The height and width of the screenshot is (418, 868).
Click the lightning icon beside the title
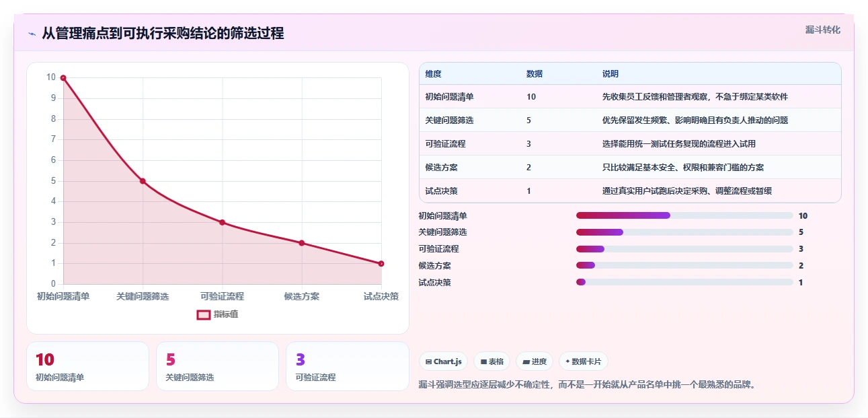pyautogui.click(x=32, y=34)
